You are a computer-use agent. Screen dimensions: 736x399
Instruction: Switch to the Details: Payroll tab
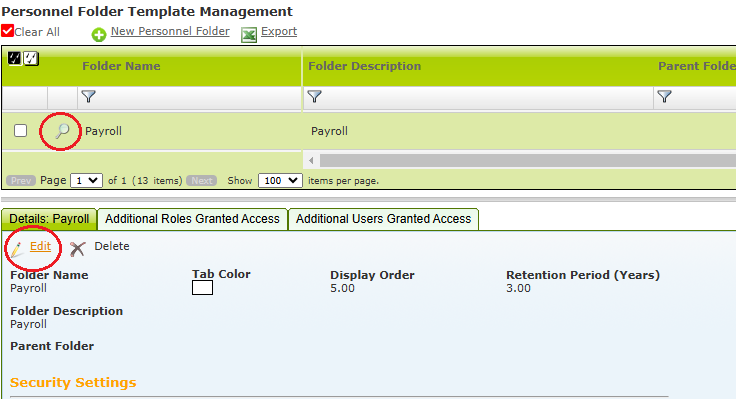tap(49, 219)
